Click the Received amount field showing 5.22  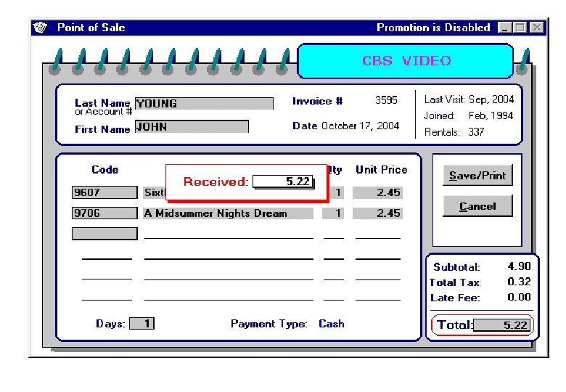point(283,181)
